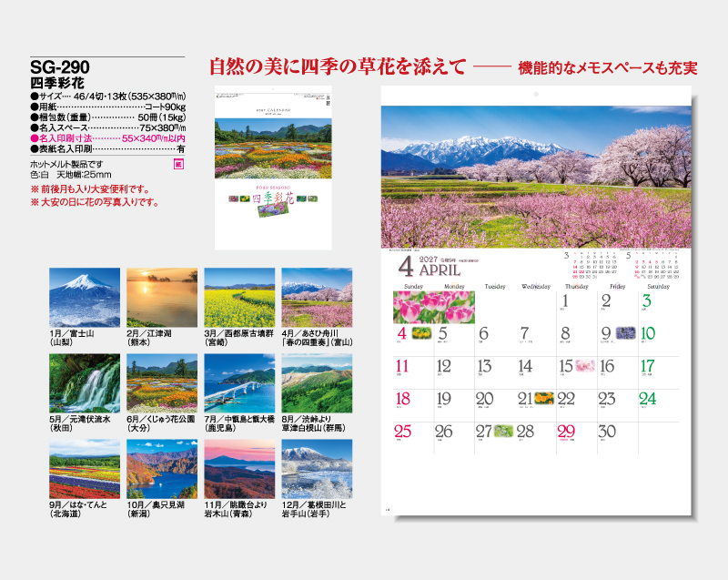The width and height of the screenshot is (728, 580).
Task: Click the ホットメルト製品です note
Action: tap(66, 165)
